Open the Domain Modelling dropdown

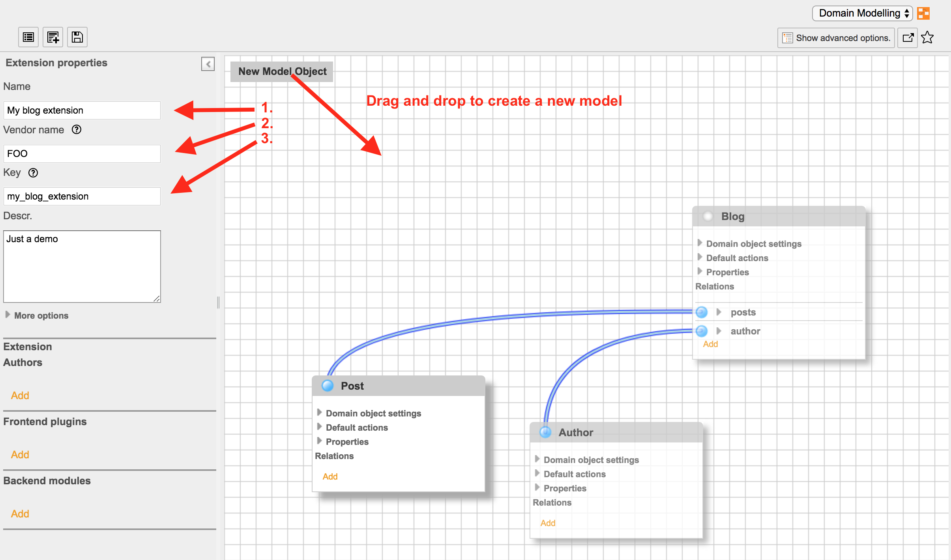[862, 13]
